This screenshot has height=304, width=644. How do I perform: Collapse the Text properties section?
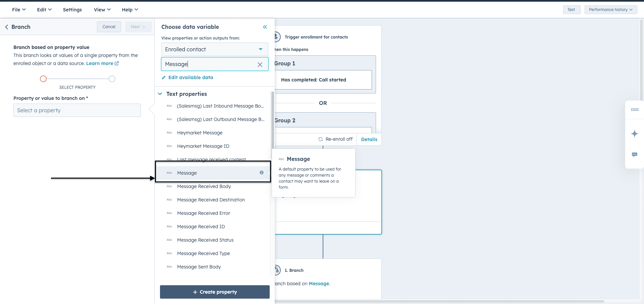point(160,94)
